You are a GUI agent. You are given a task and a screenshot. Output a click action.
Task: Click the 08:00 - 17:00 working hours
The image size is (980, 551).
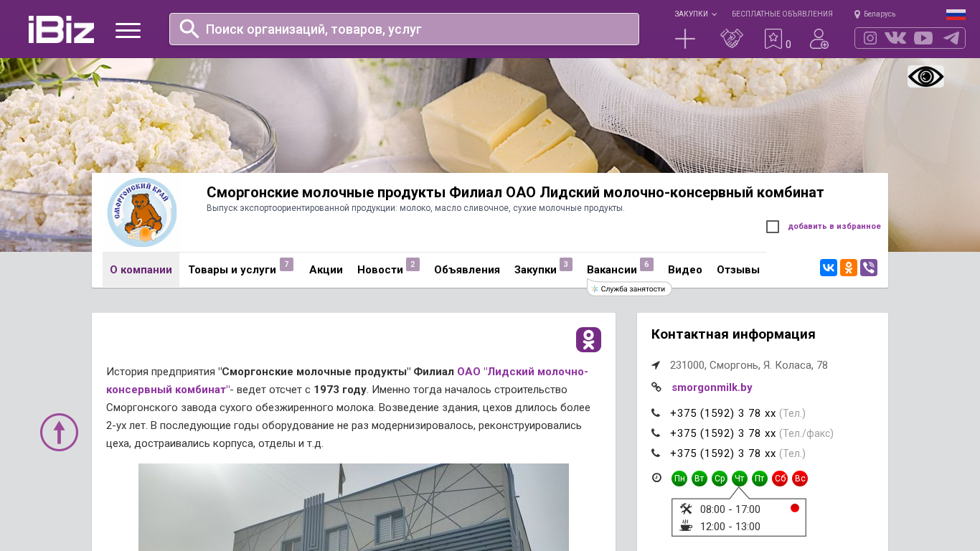tap(730, 509)
